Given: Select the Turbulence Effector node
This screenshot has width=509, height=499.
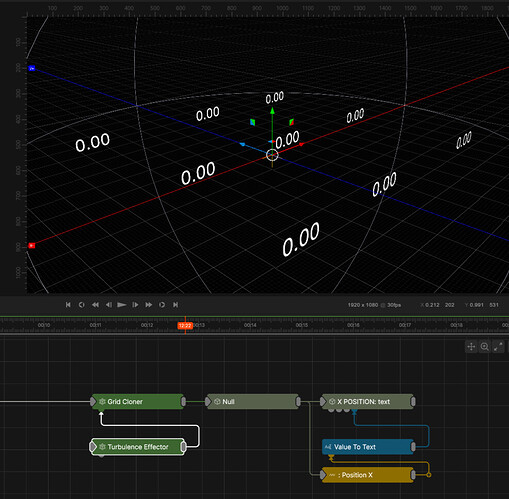Looking at the screenshot, I should (138, 447).
